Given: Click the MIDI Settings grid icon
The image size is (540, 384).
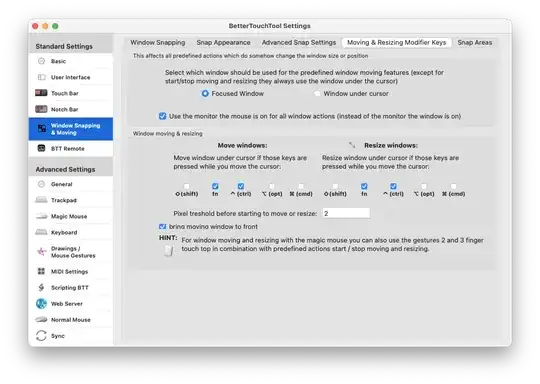Looking at the screenshot, I should [x=41, y=271].
